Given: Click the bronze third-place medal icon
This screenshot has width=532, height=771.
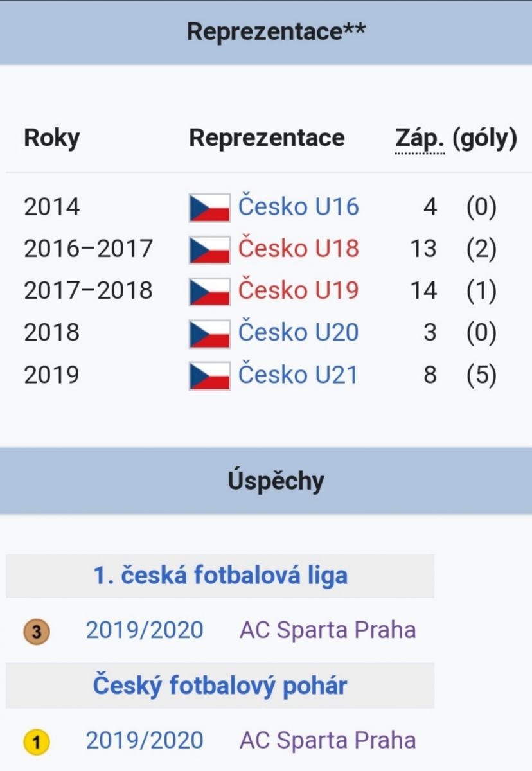Looking at the screenshot, I should [37, 632].
